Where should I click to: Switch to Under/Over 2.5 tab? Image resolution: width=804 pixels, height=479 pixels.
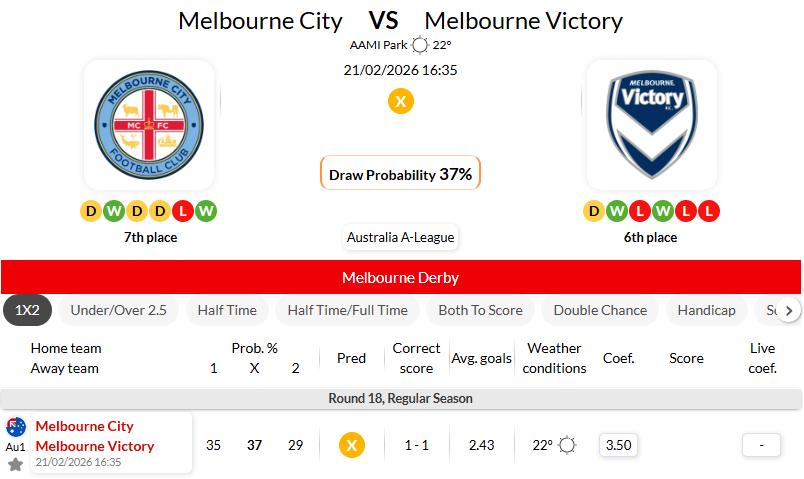point(119,310)
